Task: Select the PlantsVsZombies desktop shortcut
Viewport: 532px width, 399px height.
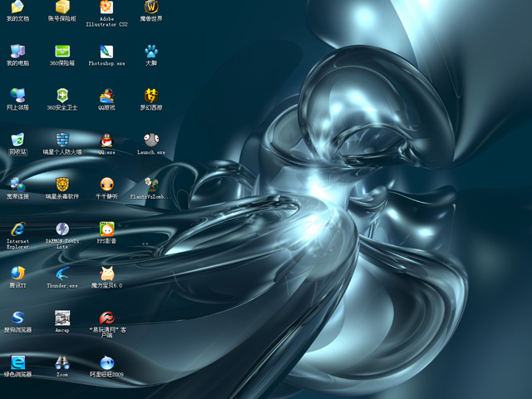Action: [x=150, y=184]
